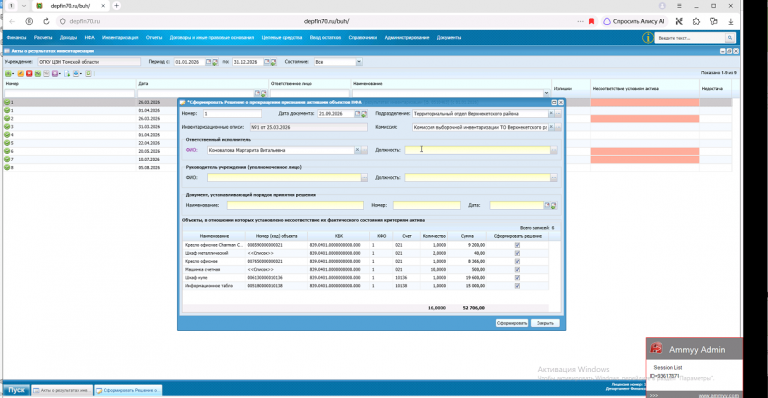Toggle checkbox for Кресло офисное Chairman row
The height and width of the screenshot is (398, 768).
[x=517, y=245]
